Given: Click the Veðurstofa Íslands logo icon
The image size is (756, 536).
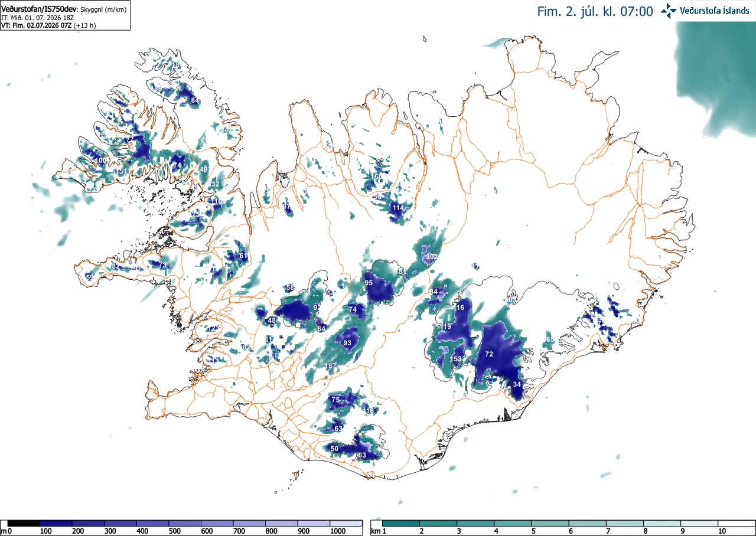Looking at the screenshot, I should pos(669,11).
